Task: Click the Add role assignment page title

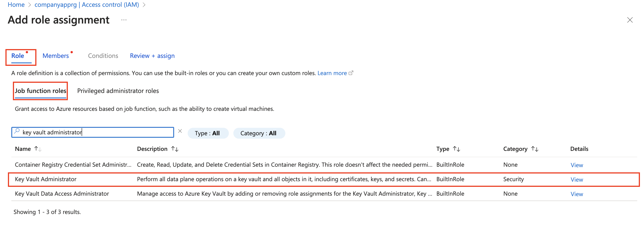Action: [59, 20]
